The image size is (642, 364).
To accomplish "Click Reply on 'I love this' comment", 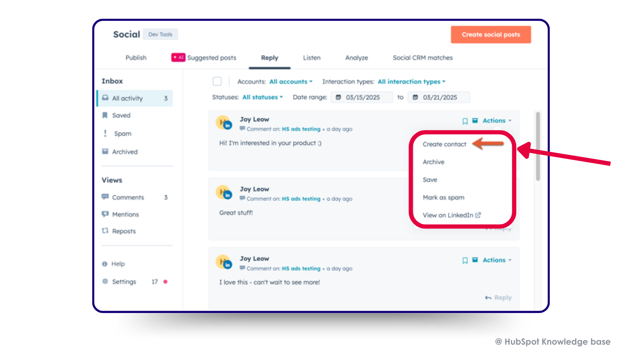I will pyautogui.click(x=503, y=298).
